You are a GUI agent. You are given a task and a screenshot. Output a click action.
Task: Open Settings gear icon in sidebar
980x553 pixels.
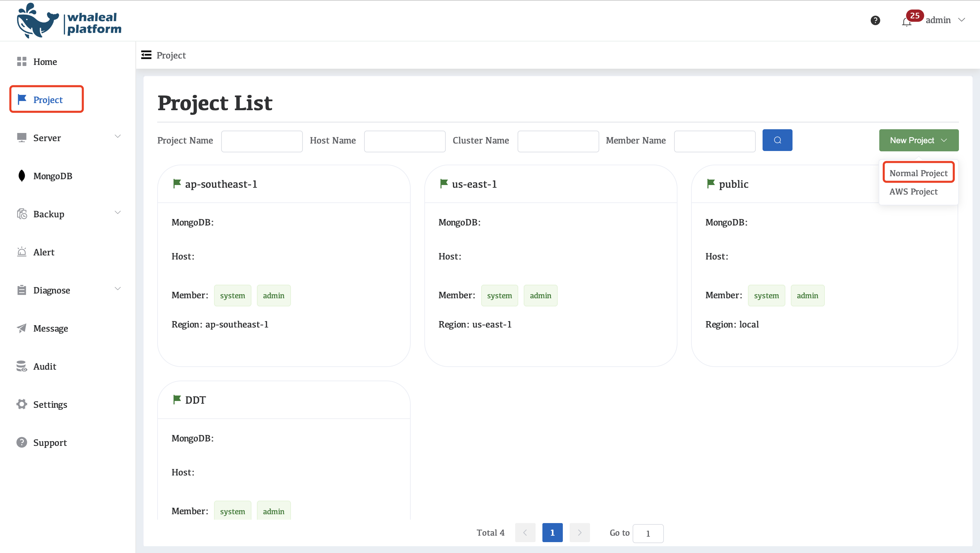22,404
